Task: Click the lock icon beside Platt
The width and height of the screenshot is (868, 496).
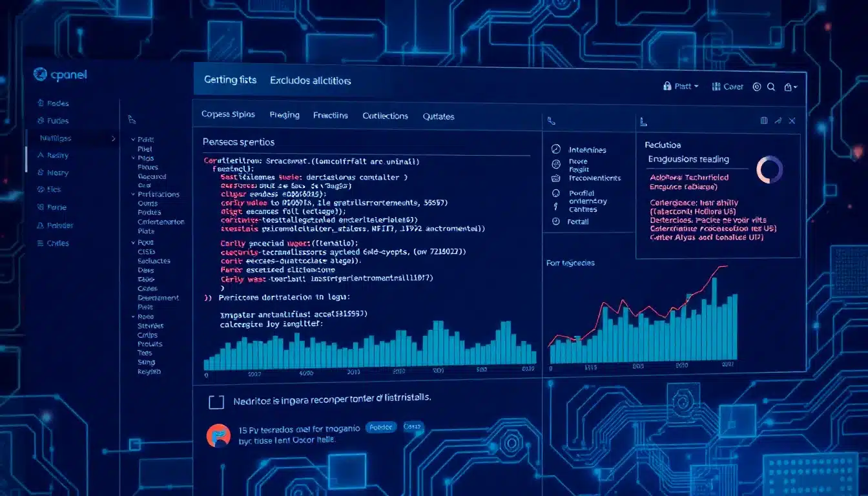Action: (668, 86)
